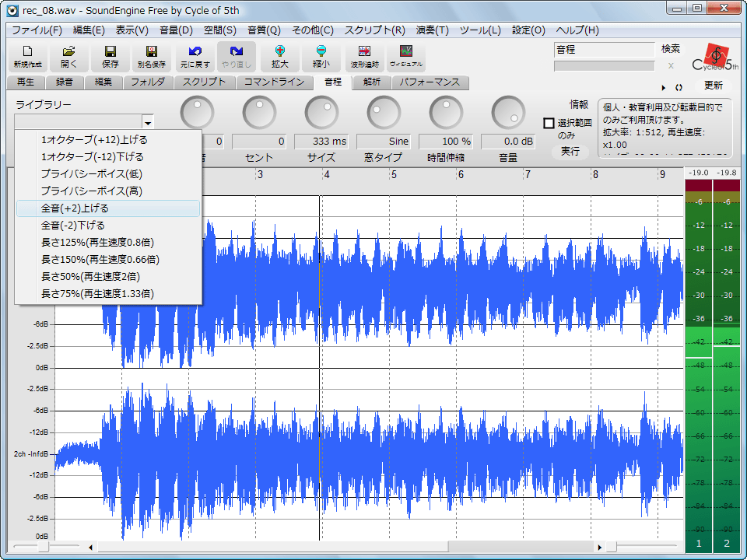Click the 新規作成 (New) toolbar icon

28,57
